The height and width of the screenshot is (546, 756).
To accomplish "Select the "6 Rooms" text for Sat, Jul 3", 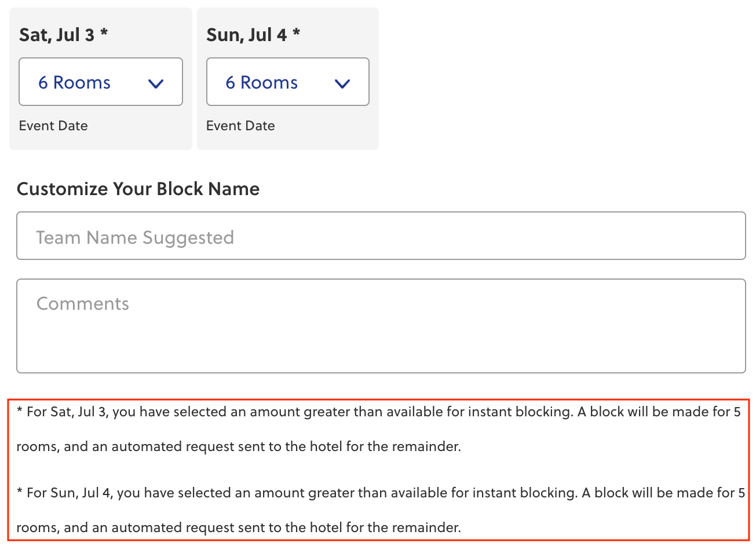I will 74,82.
